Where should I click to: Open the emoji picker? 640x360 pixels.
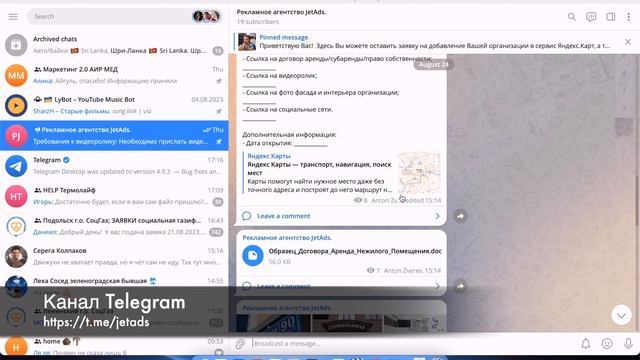pos(607,344)
